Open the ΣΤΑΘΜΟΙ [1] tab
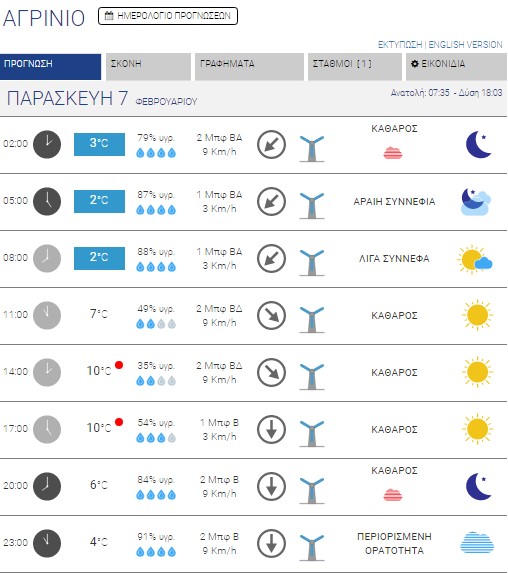Screen dimensions: 508x573 coord(355,67)
